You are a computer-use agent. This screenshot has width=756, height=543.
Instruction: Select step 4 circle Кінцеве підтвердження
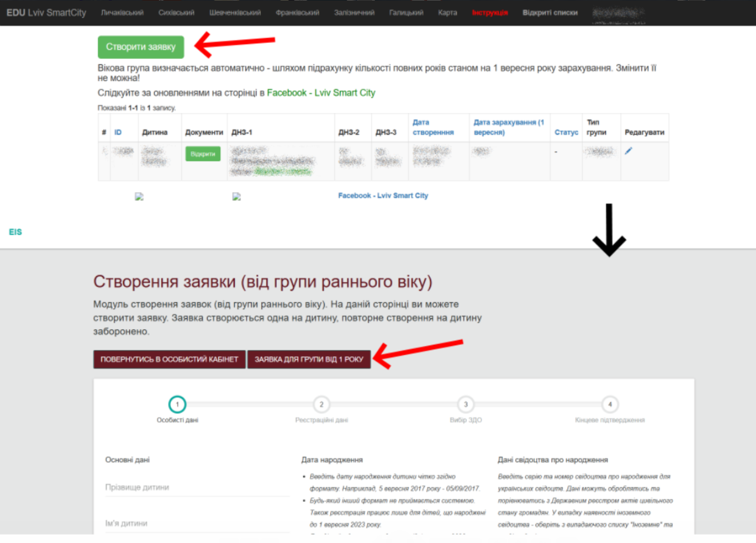click(610, 404)
